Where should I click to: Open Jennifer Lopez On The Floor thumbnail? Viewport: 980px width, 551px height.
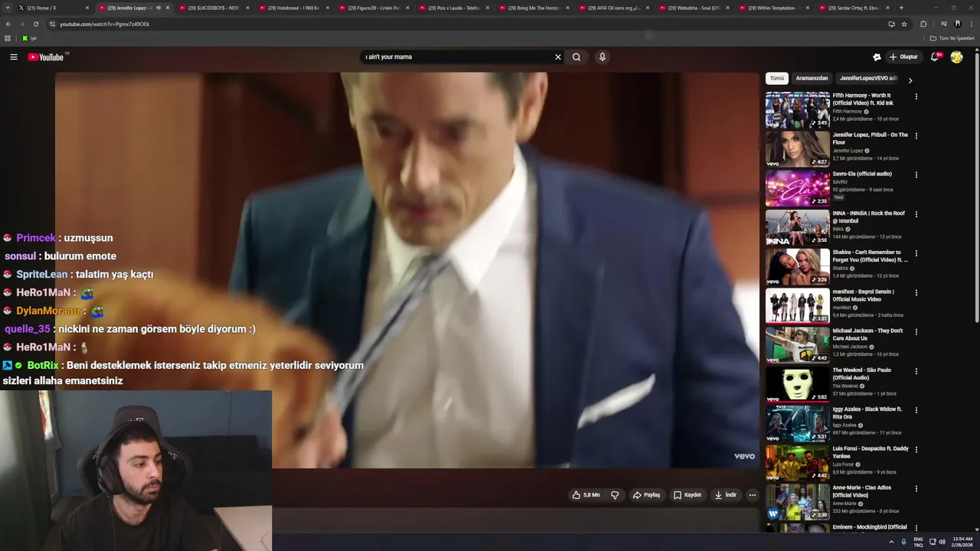tap(797, 148)
